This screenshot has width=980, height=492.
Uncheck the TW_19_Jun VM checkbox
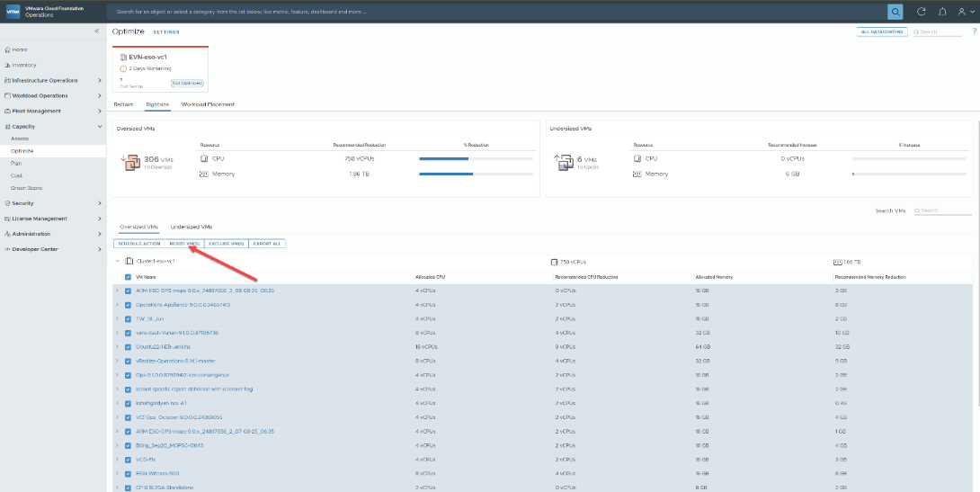coord(129,318)
